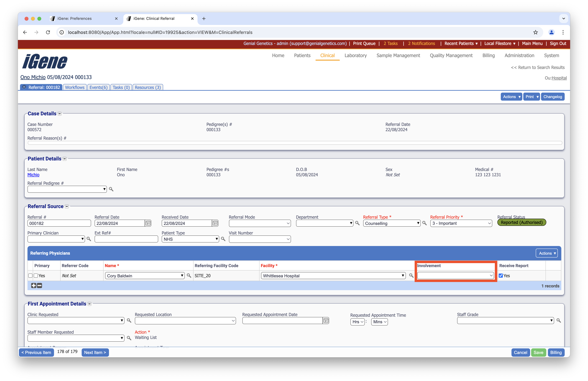
Task: Select the Cory Baldwin row checkbox
Action: (30, 276)
